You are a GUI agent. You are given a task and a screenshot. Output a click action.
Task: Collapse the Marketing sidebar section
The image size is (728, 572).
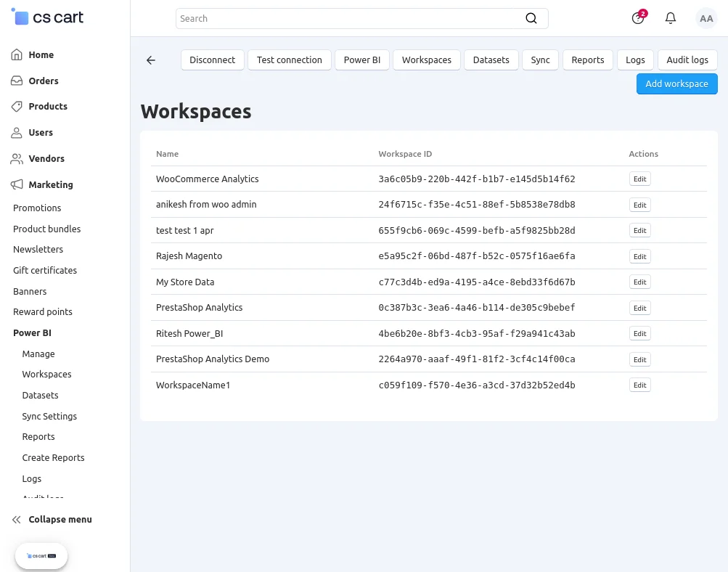(x=51, y=184)
